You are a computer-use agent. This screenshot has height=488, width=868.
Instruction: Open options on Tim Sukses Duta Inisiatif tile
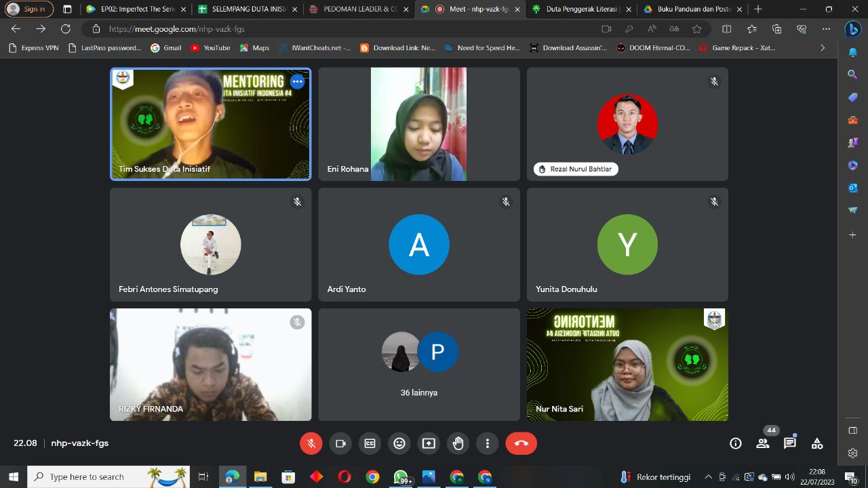(297, 81)
